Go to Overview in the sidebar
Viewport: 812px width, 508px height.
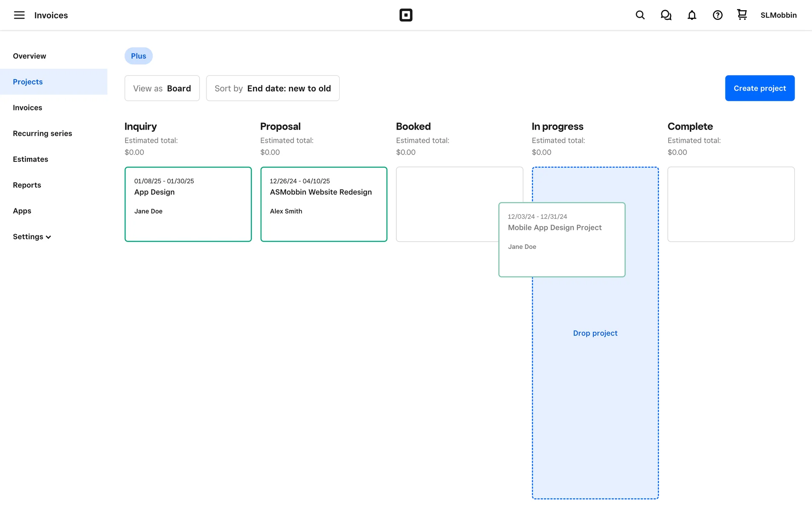click(x=29, y=56)
